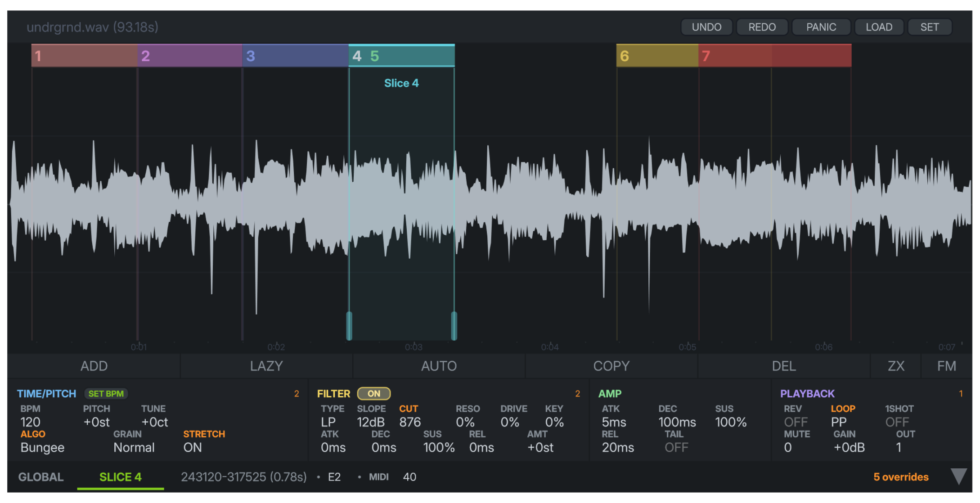The height and width of the screenshot is (503, 980).
Task: Toggle the STRETCH ON value
Action: coord(193,448)
